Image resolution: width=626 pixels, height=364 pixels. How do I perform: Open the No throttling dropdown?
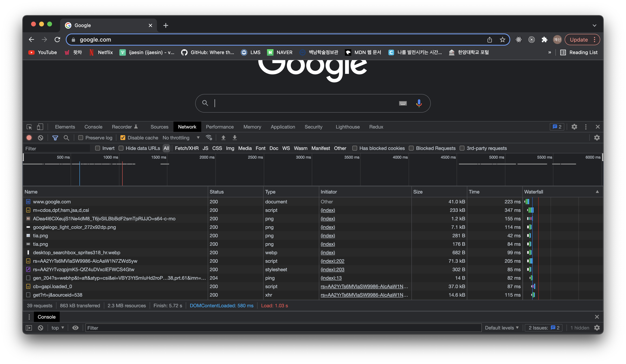coord(181,138)
